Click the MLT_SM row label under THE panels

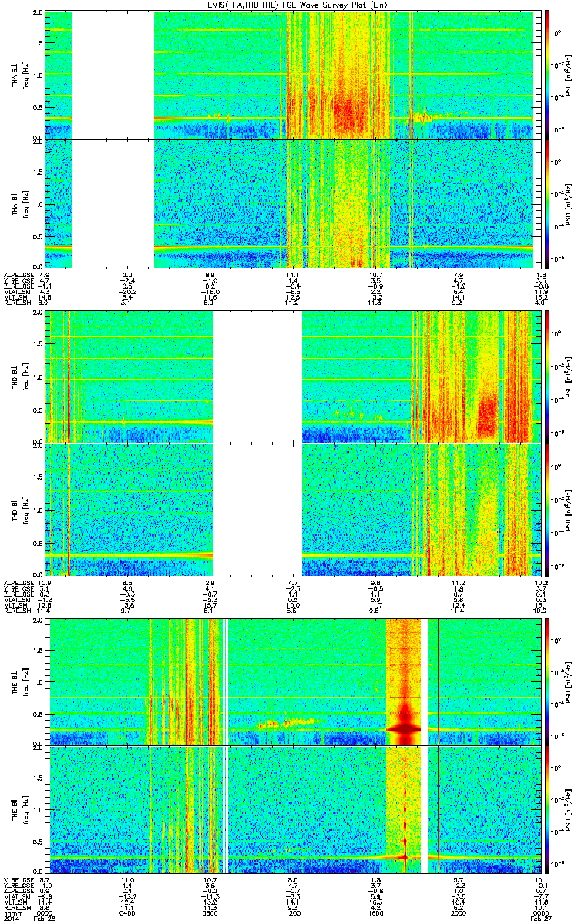point(15,901)
